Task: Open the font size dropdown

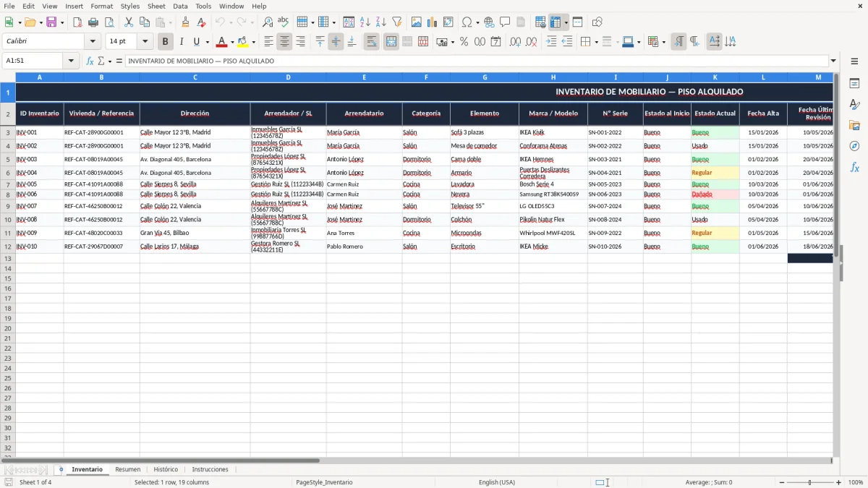Action: coord(145,42)
